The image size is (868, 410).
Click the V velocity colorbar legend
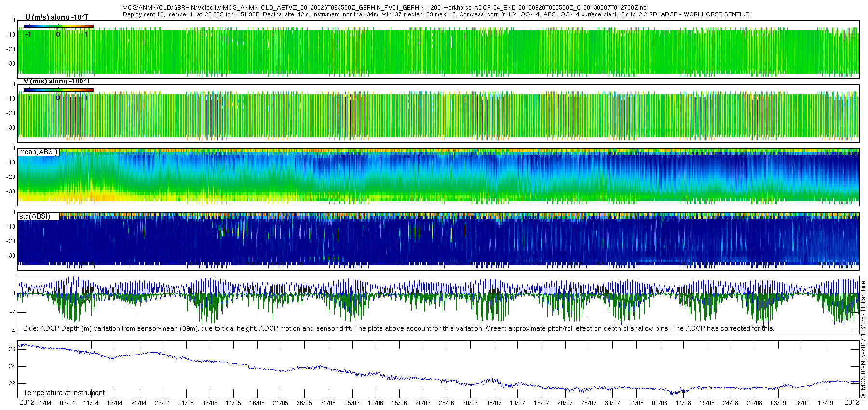58,90
